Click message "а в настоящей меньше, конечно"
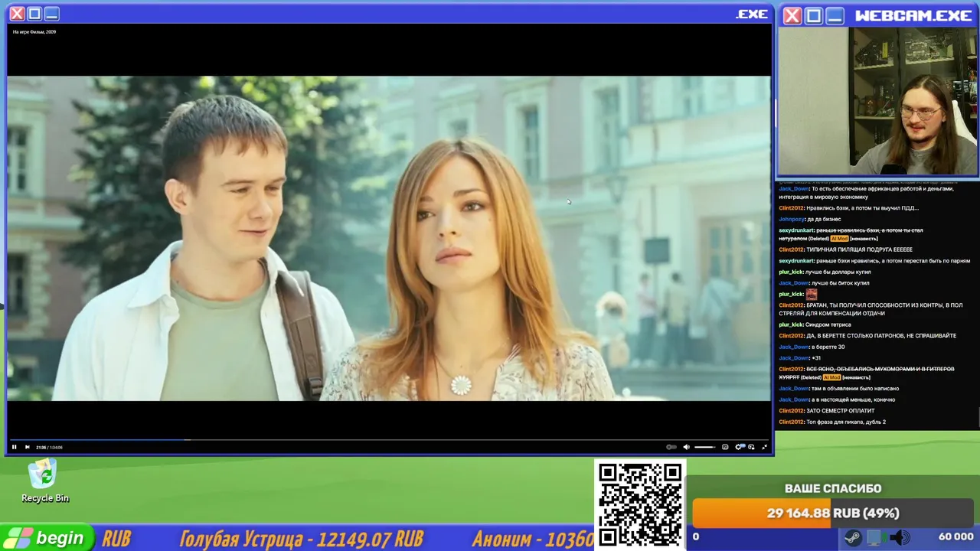The width and height of the screenshot is (980, 551). point(853,399)
